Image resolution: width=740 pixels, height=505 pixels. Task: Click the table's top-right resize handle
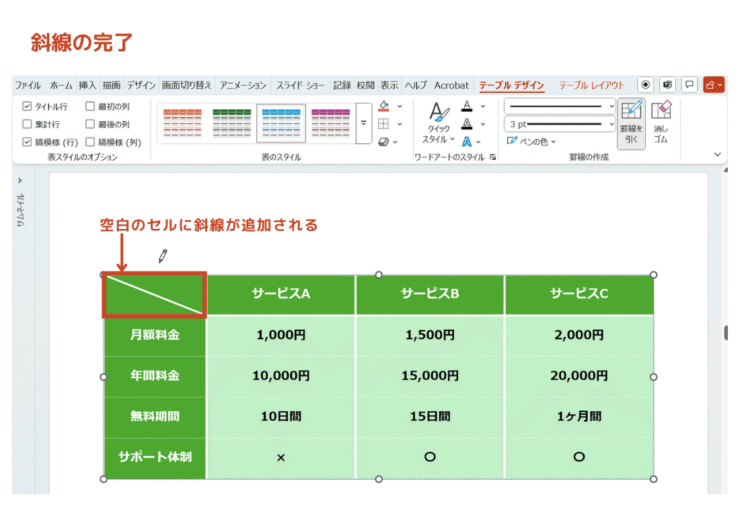(653, 275)
